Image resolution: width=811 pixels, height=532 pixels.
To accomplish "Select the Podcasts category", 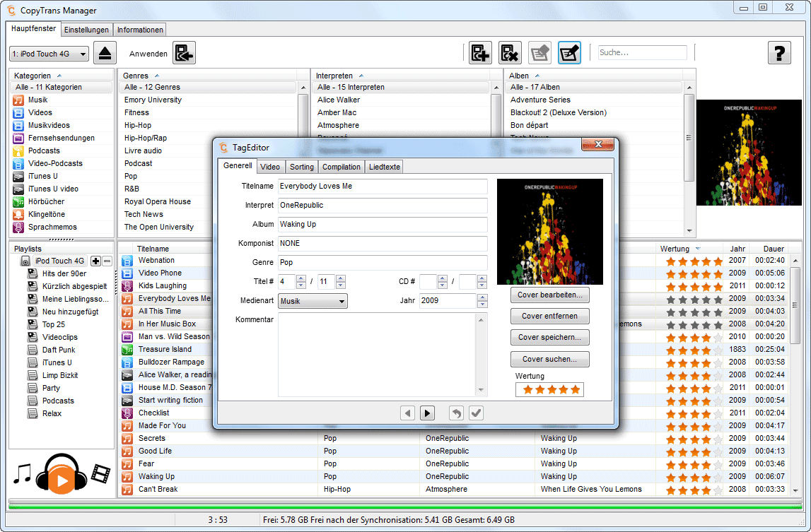I will coord(62,150).
